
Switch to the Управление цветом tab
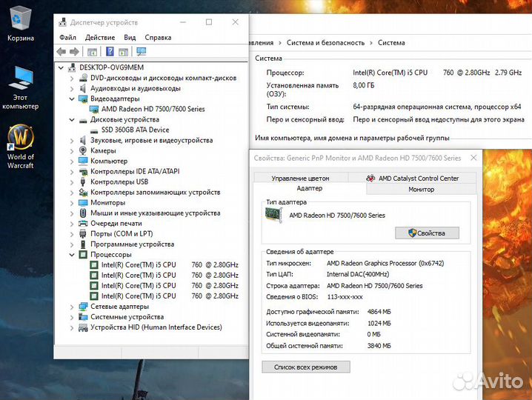(301, 178)
